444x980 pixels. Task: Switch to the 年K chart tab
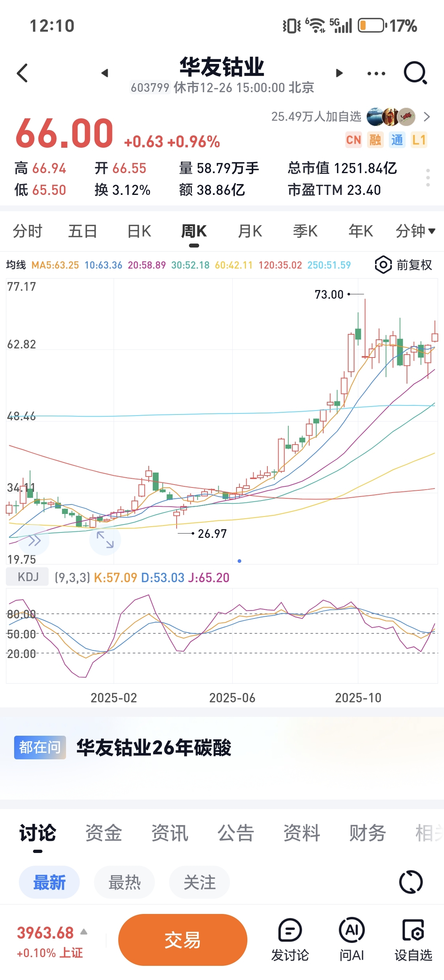click(361, 231)
